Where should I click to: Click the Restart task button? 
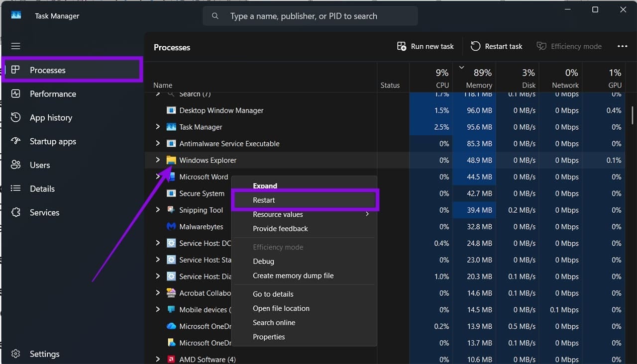(x=496, y=46)
